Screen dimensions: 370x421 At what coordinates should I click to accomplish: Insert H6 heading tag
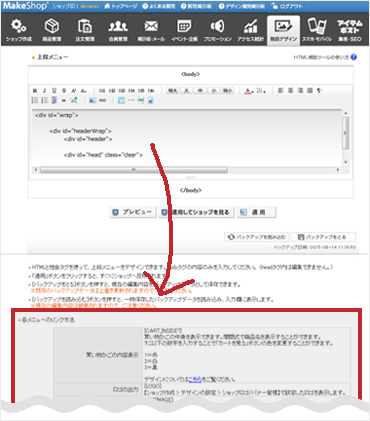pyautogui.click(x=151, y=91)
